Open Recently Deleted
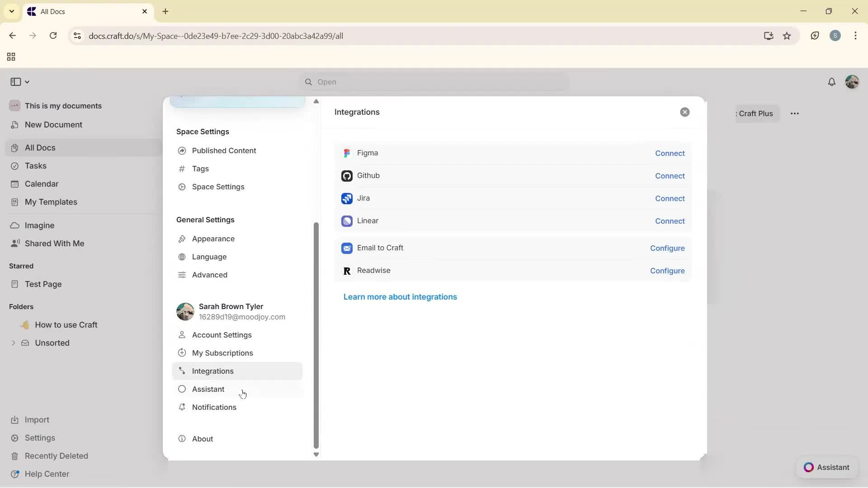 pos(57,456)
